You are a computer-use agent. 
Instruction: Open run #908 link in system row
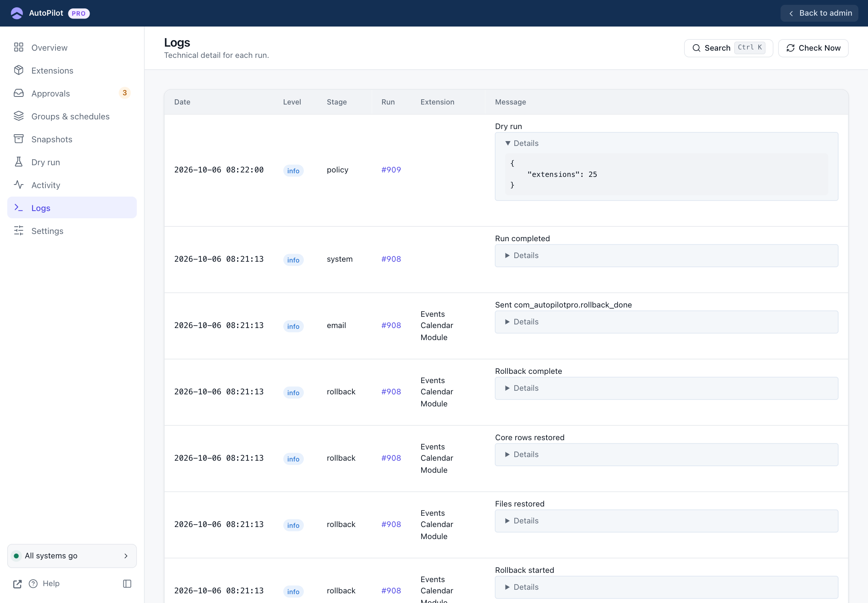[x=391, y=259]
